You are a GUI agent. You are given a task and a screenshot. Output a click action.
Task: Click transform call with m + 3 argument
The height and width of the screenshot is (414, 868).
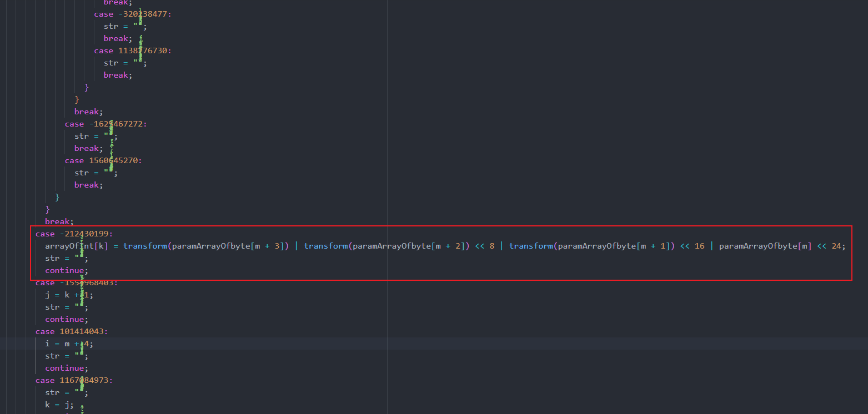coord(206,246)
